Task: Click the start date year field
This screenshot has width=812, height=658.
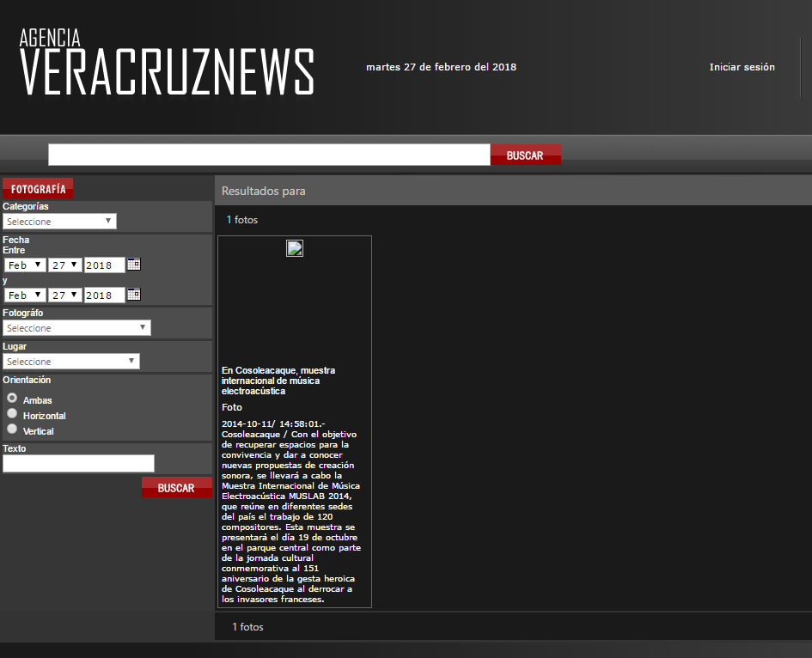Action: pyautogui.click(x=104, y=265)
